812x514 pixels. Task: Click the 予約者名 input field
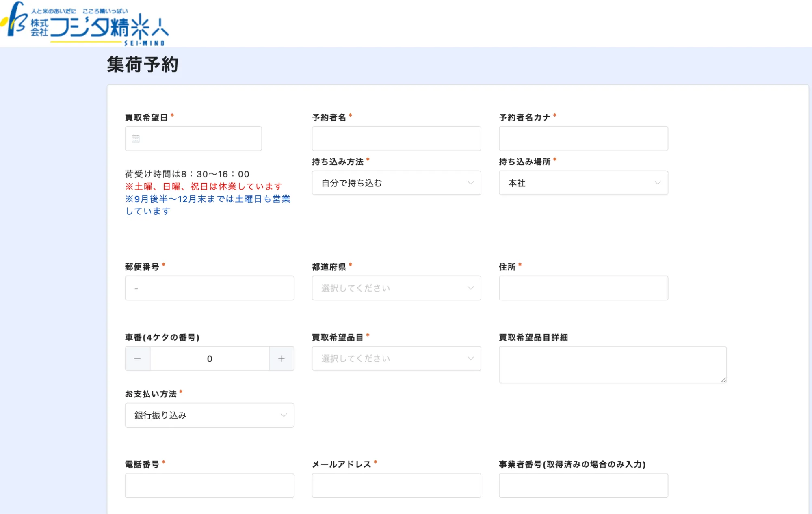396,139
